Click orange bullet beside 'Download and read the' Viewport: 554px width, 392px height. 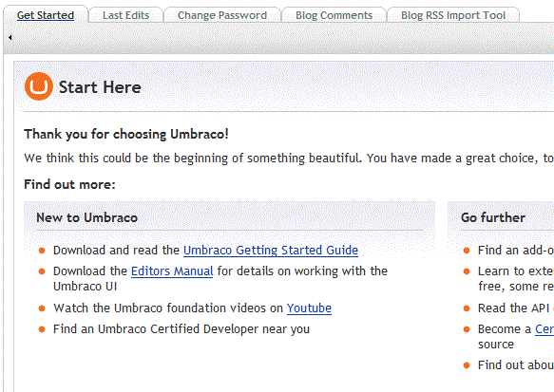42,251
